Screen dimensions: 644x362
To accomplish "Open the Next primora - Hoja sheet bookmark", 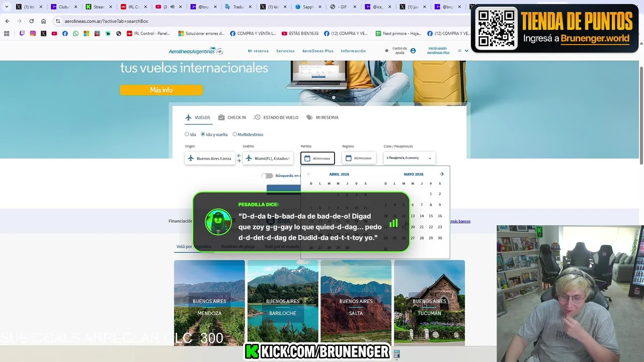I will 398,34.
